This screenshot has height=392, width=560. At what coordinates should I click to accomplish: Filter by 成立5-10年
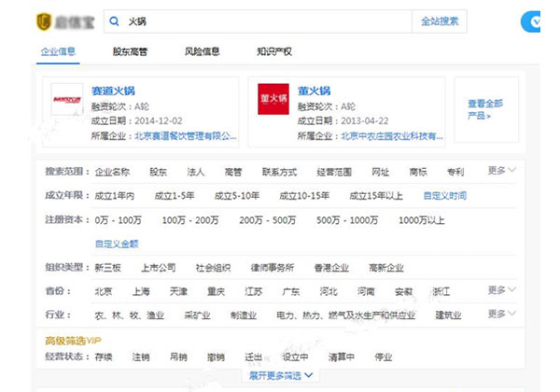click(x=237, y=196)
